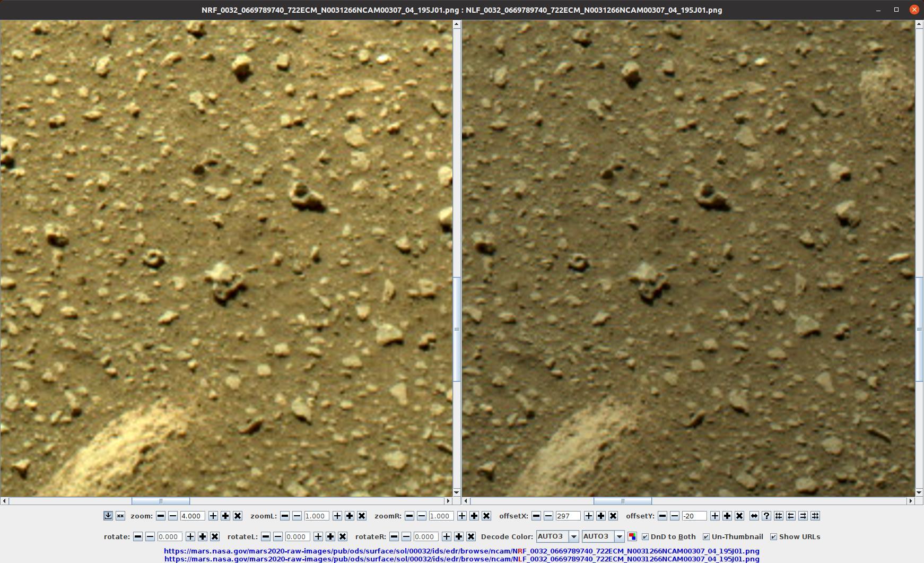Click the bold plus button for rotateR

[x=459, y=536]
